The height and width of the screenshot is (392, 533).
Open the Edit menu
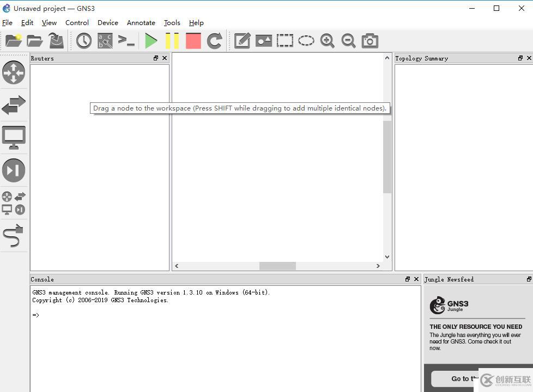pyautogui.click(x=27, y=23)
